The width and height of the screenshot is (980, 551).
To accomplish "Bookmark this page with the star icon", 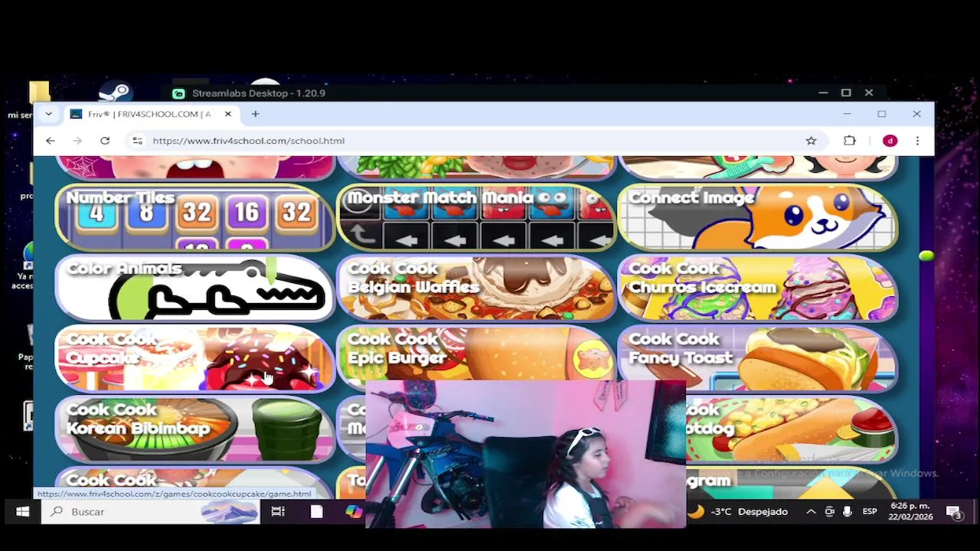I will point(811,141).
